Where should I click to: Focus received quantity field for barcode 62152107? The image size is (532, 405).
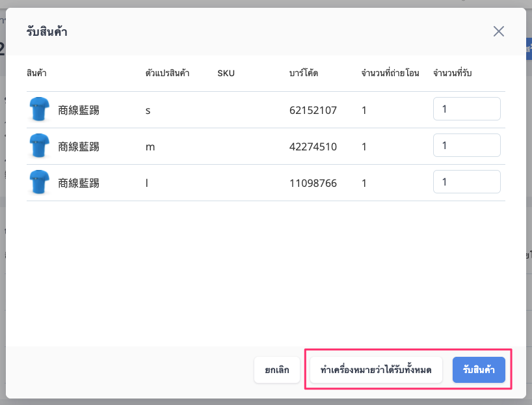pos(466,109)
